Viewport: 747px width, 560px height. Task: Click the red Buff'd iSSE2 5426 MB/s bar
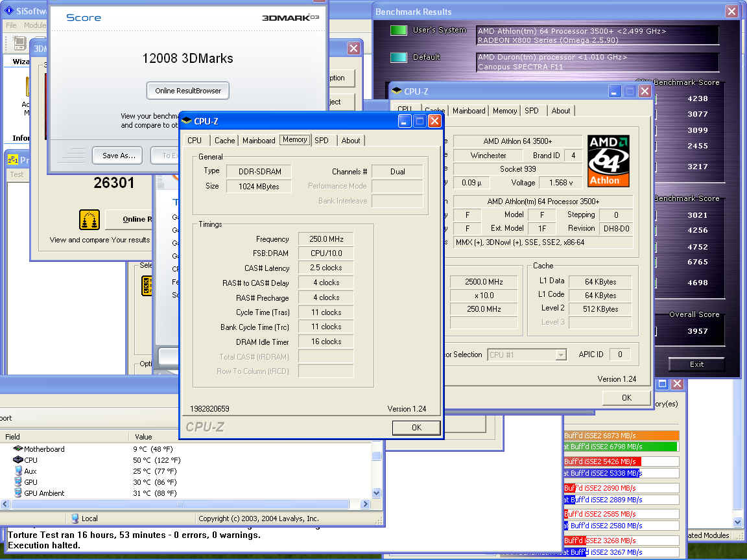point(602,461)
